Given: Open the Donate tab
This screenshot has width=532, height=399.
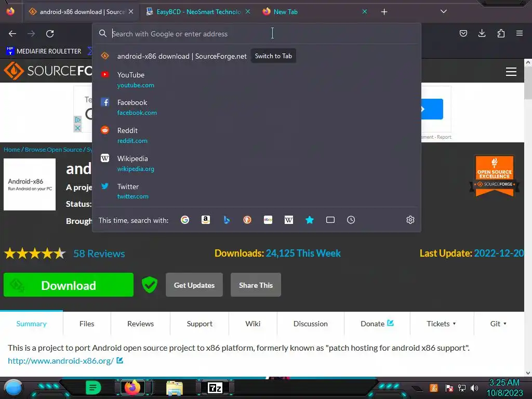Looking at the screenshot, I should [377, 324].
